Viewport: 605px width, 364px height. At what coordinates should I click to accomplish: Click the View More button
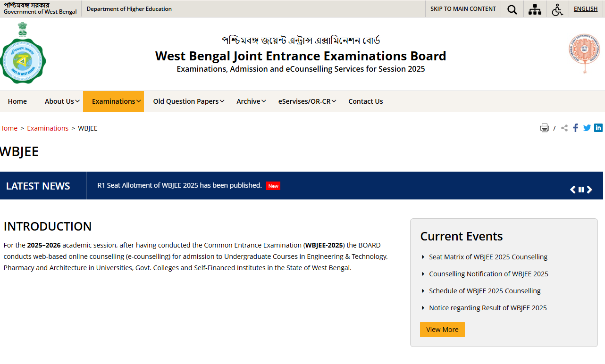pyautogui.click(x=442, y=330)
